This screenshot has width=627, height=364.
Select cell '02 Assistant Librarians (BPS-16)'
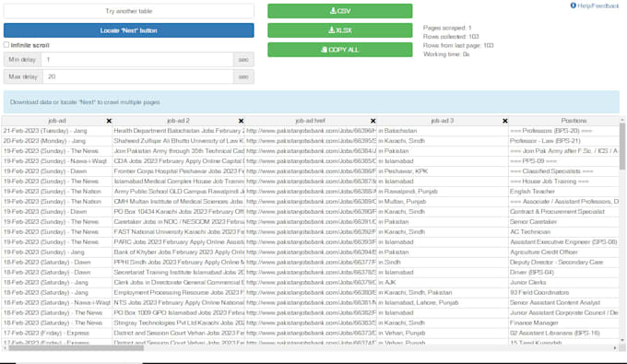(x=563, y=334)
